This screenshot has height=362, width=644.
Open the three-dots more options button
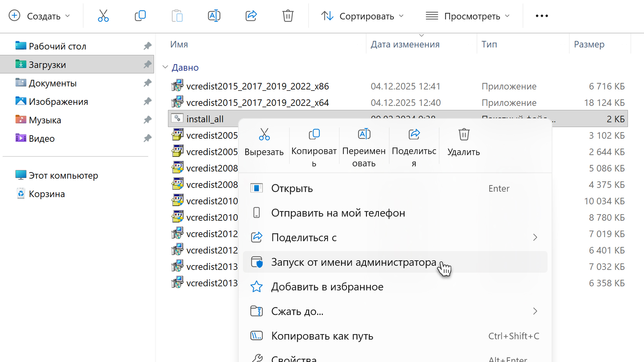(542, 16)
